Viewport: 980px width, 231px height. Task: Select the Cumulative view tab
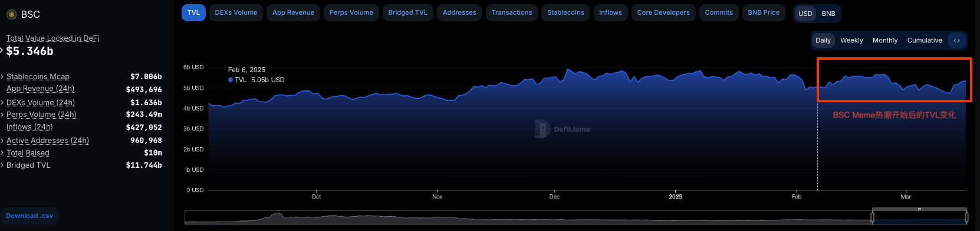coord(925,40)
